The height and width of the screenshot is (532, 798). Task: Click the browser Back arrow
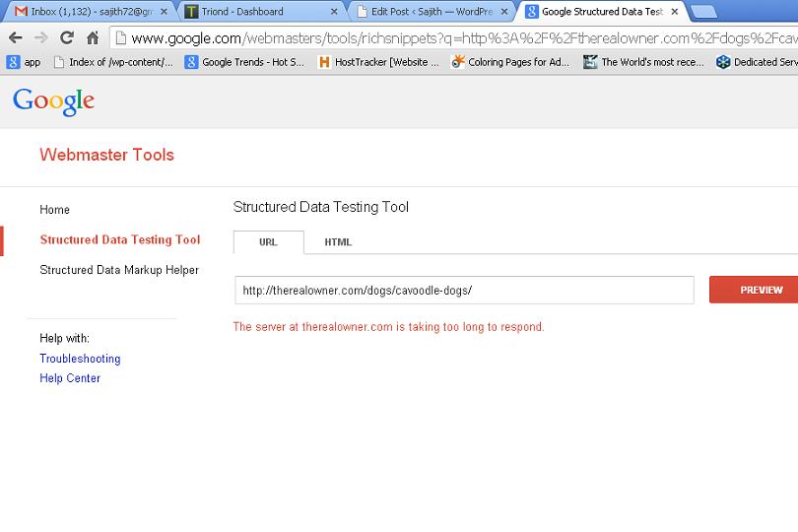[x=16, y=37]
